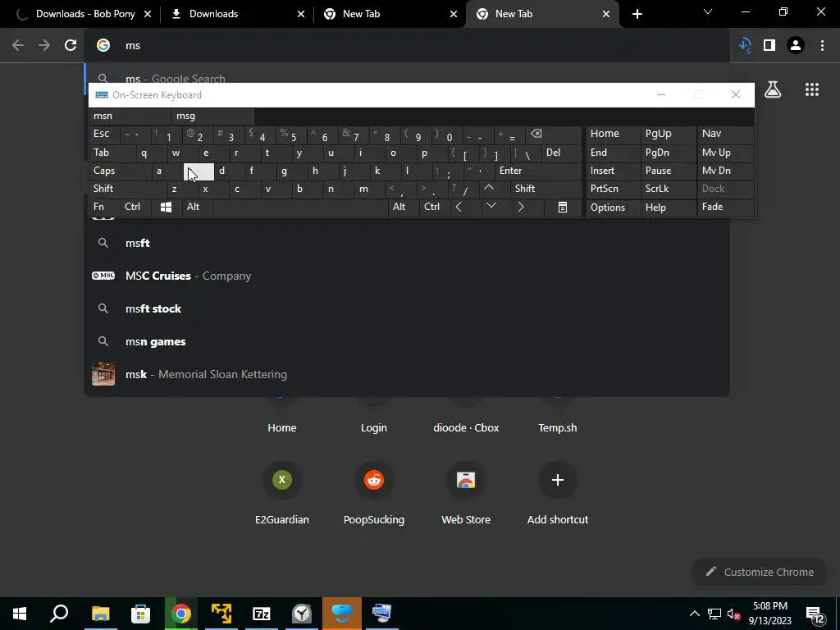Open the Windows Start menu

pos(20,614)
